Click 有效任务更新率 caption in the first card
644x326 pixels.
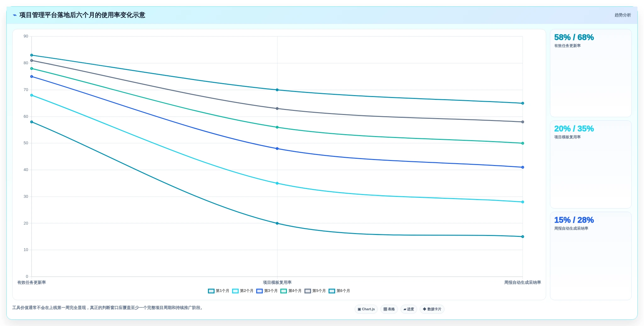pyautogui.click(x=567, y=46)
